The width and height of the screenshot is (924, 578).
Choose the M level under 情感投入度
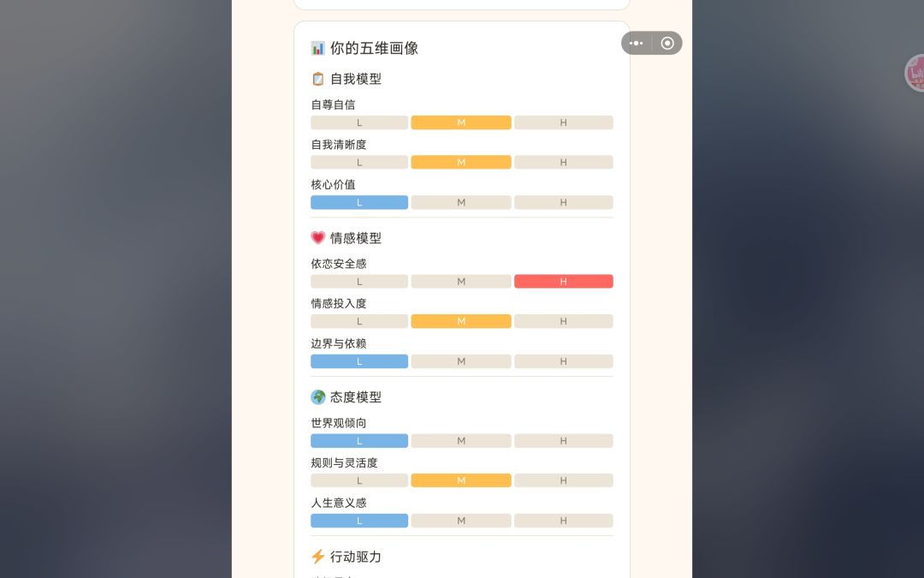click(x=461, y=321)
